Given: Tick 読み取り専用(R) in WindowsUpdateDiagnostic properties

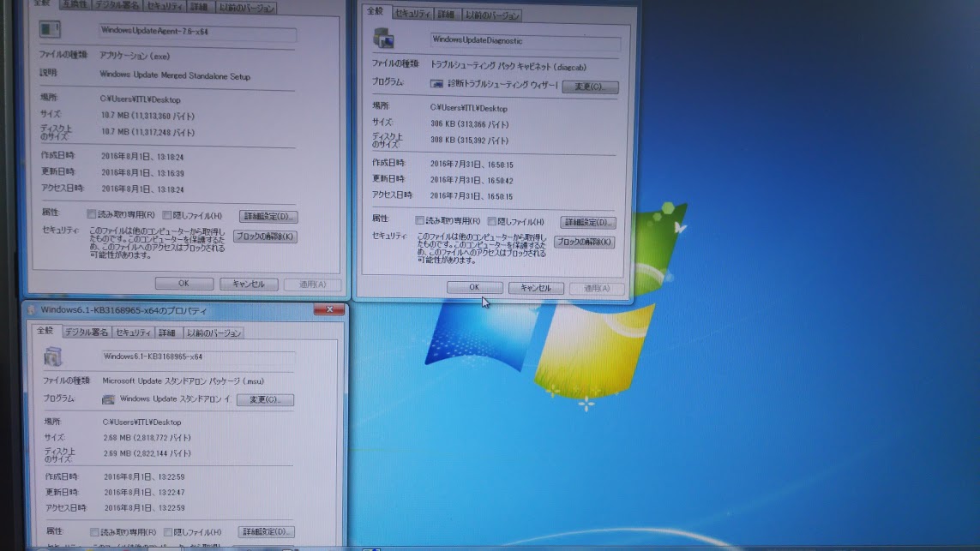Looking at the screenshot, I should tap(420, 220).
